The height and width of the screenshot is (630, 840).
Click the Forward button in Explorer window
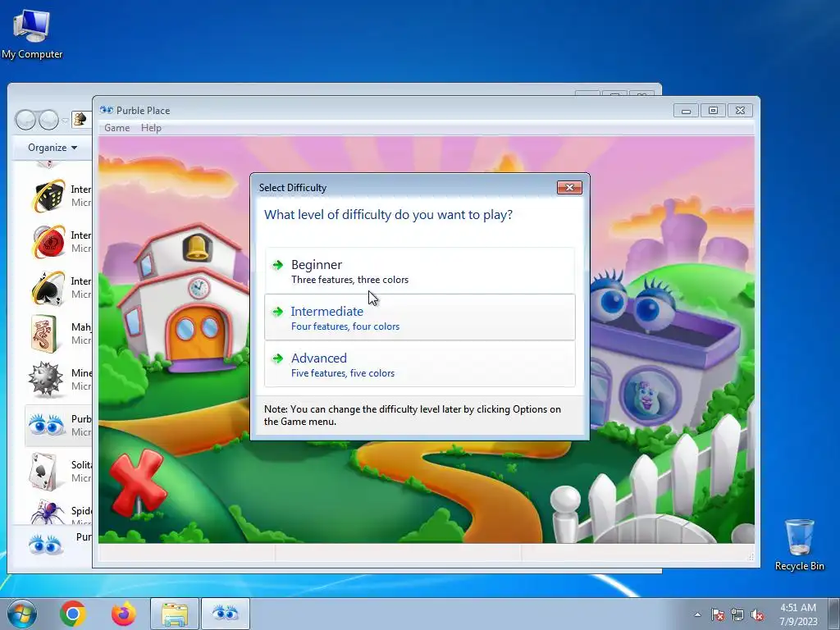[48, 120]
